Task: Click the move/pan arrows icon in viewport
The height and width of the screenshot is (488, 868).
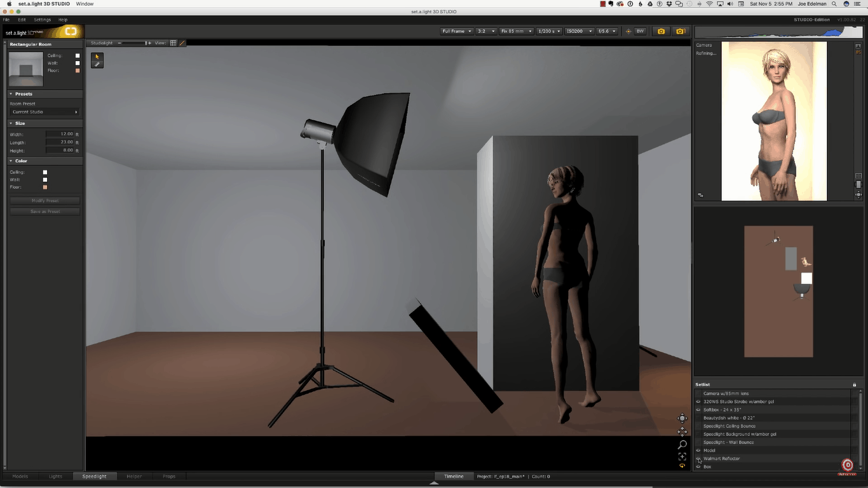Action: tap(682, 431)
